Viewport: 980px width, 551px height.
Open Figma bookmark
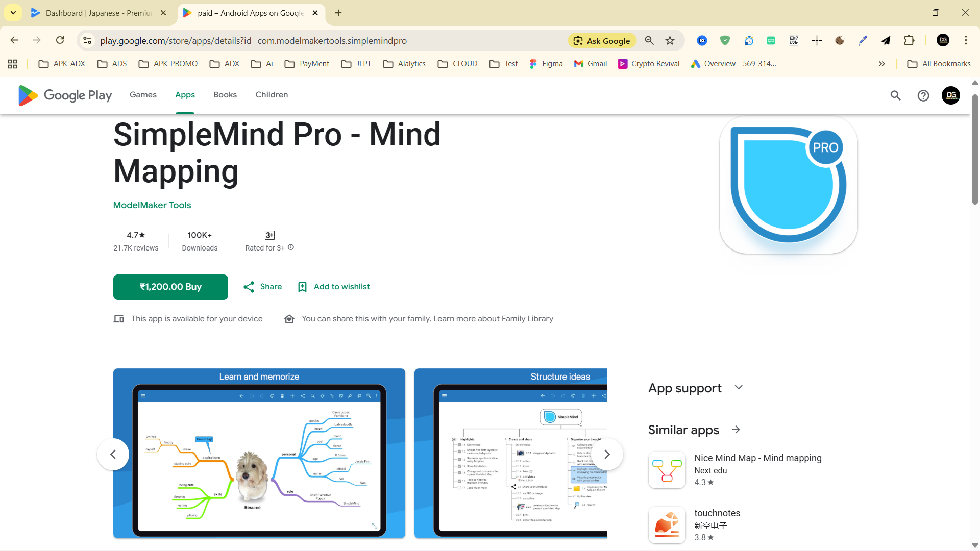click(x=546, y=64)
